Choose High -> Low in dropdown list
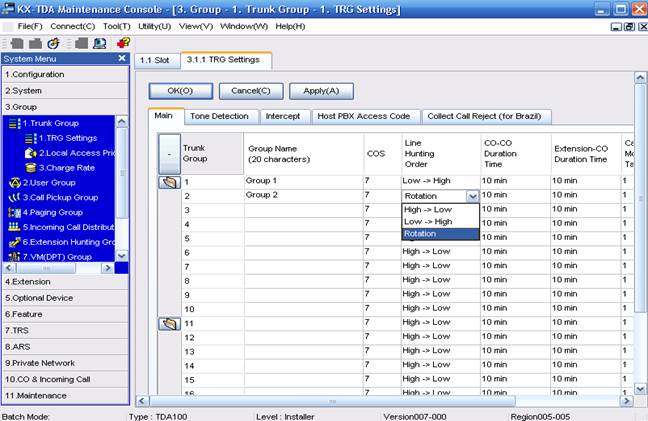The image size is (648, 421). [x=440, y=209]
